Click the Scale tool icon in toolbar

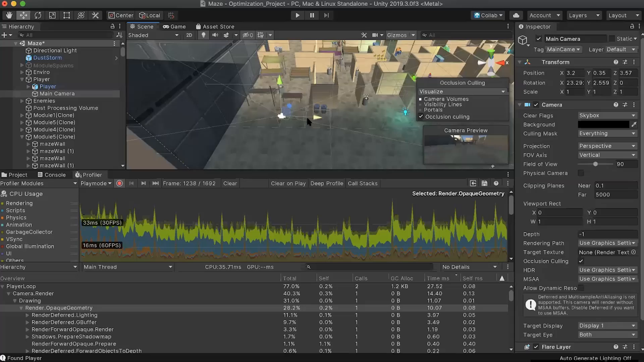tap(52, 15)
